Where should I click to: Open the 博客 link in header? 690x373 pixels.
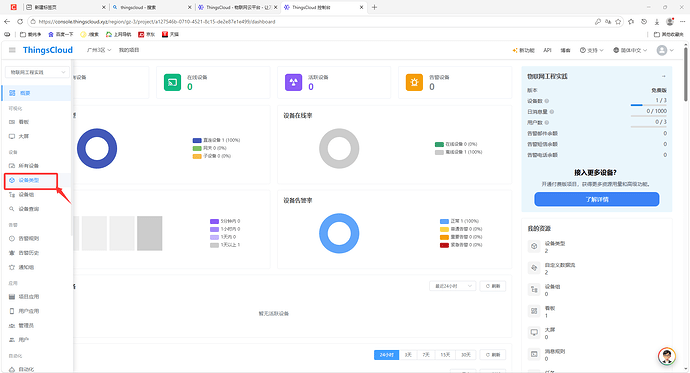tap(565, 51)
